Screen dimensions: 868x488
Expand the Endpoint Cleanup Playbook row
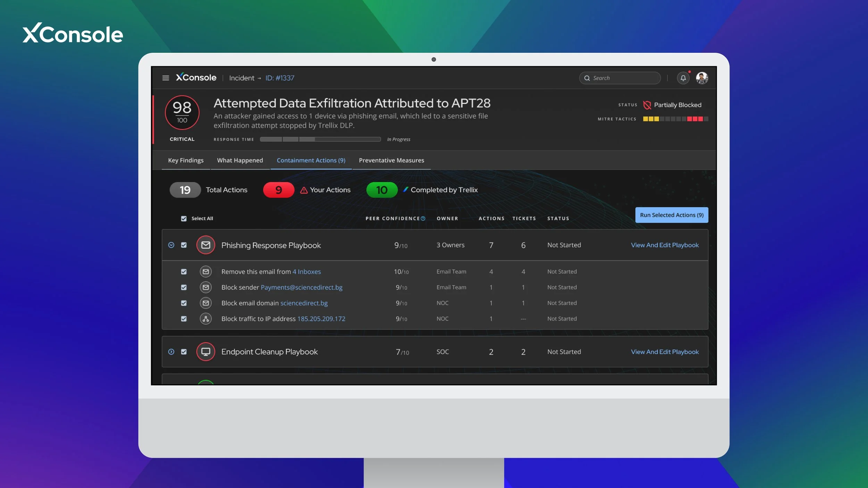coord(171,352)
